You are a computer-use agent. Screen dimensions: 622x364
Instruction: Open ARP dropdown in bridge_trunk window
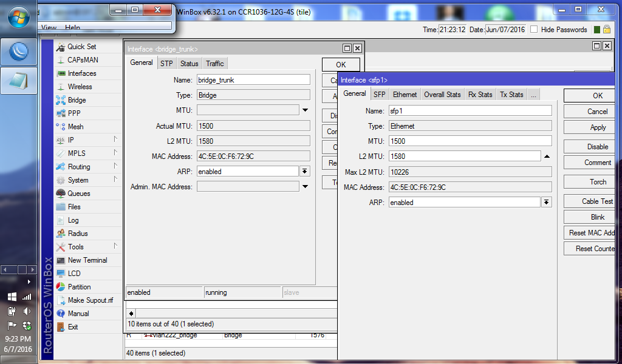coord(305,172)
